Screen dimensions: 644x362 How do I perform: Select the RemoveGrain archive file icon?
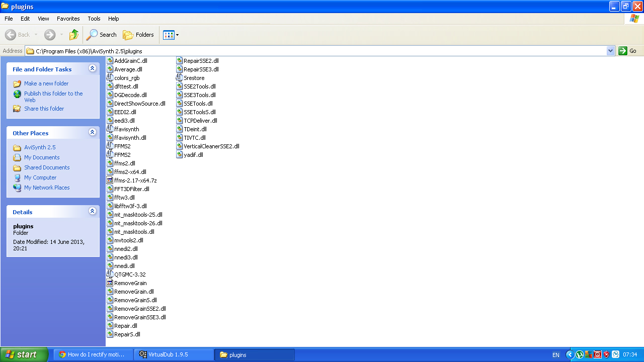point(110,283)
